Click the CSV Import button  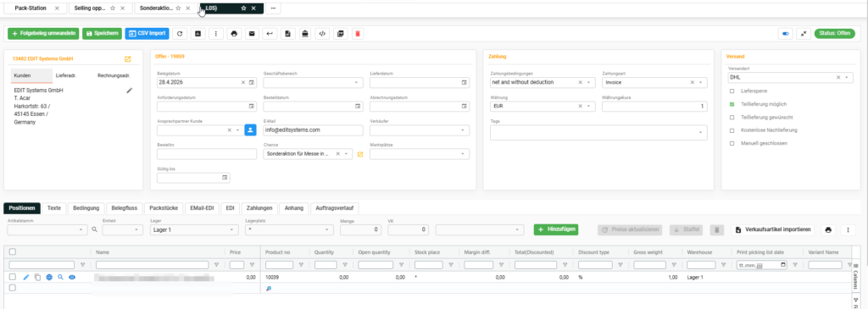(147, 34)
